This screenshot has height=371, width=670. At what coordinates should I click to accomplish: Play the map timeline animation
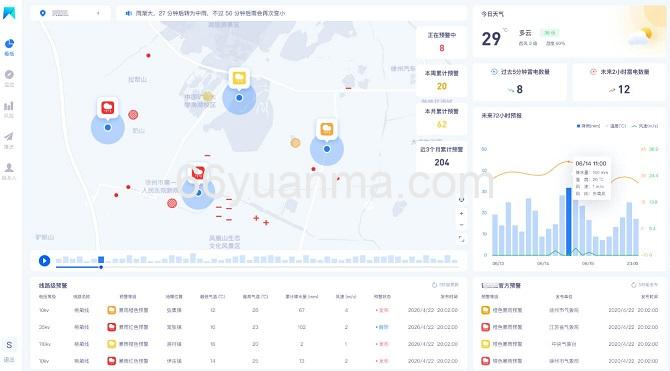click(x=44, y=260)
